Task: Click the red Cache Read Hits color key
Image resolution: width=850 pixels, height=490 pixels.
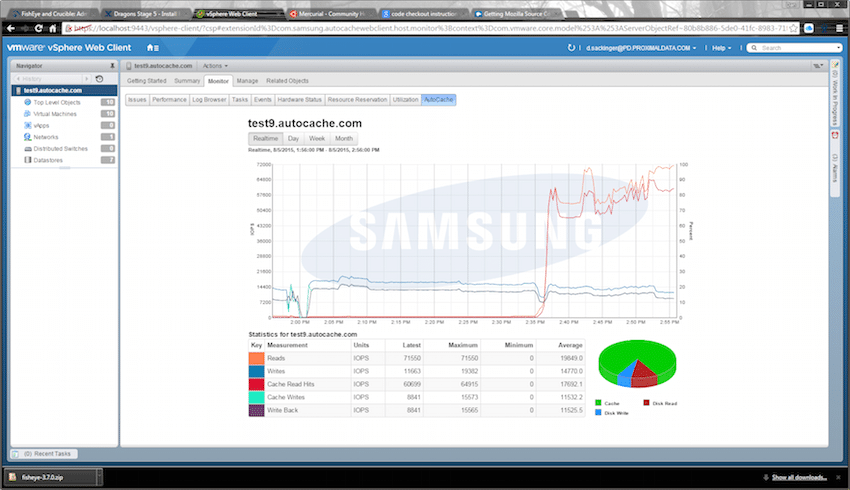Action: tap(256, 384)
